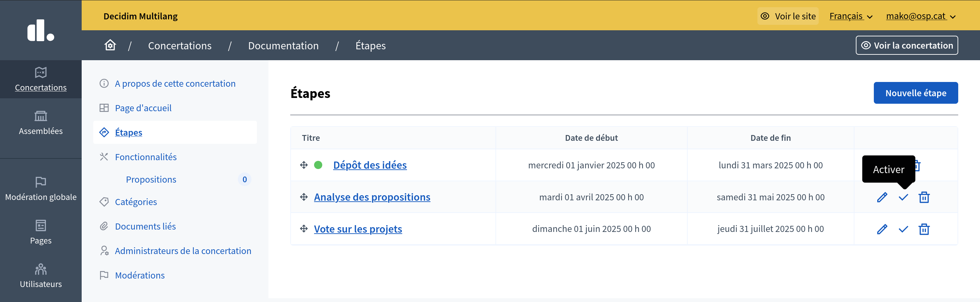Edit the Vote sur les projets step with the pencil

[882, 229]
